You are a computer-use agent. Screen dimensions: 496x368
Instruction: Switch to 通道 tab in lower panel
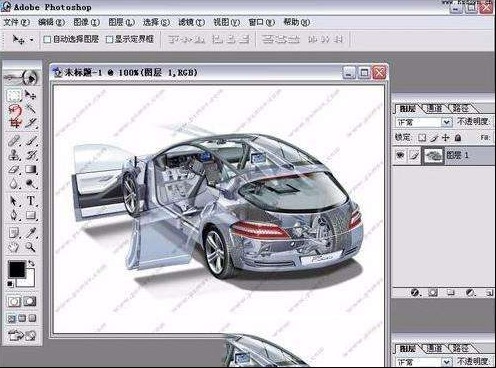click(434, 349)
